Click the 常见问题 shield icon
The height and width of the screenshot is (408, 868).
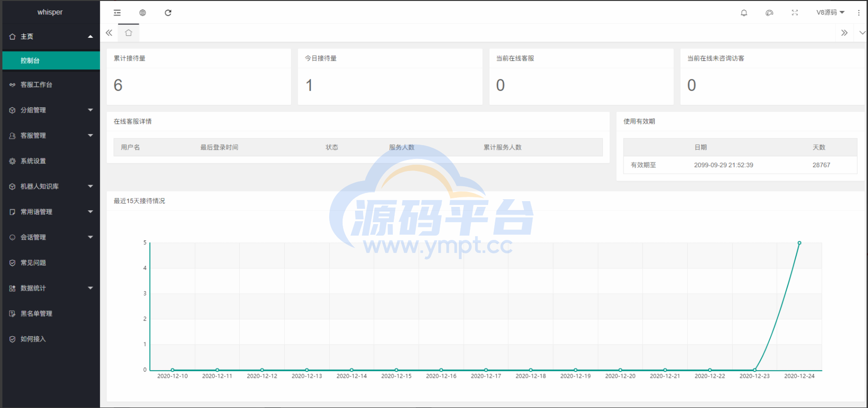pos(12,262)
